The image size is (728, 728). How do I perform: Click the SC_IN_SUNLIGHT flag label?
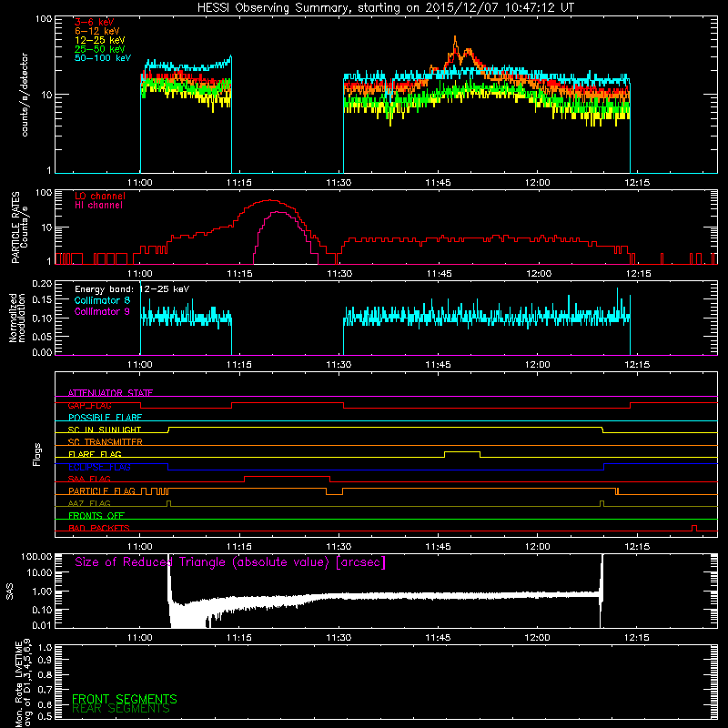(x=105, y=430)
